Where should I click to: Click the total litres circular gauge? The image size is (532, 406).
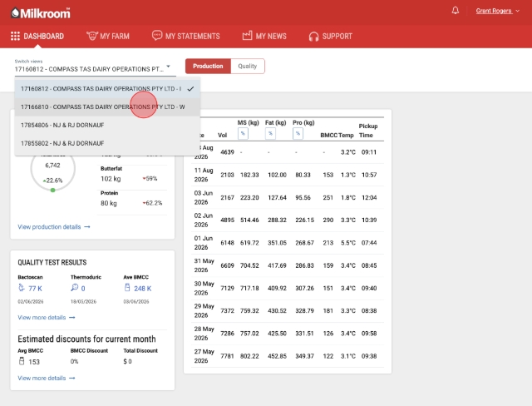click(52, 169)
